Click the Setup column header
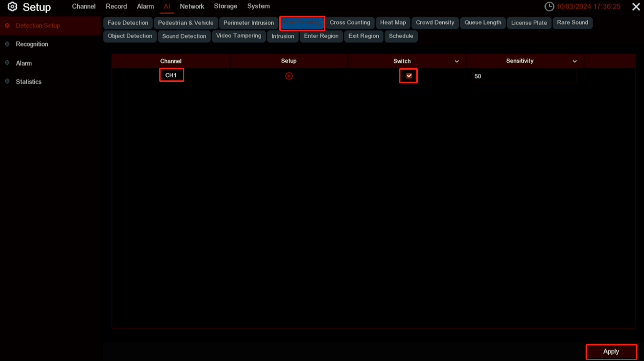Screen dimensions: 644x361 click(289, 61)
